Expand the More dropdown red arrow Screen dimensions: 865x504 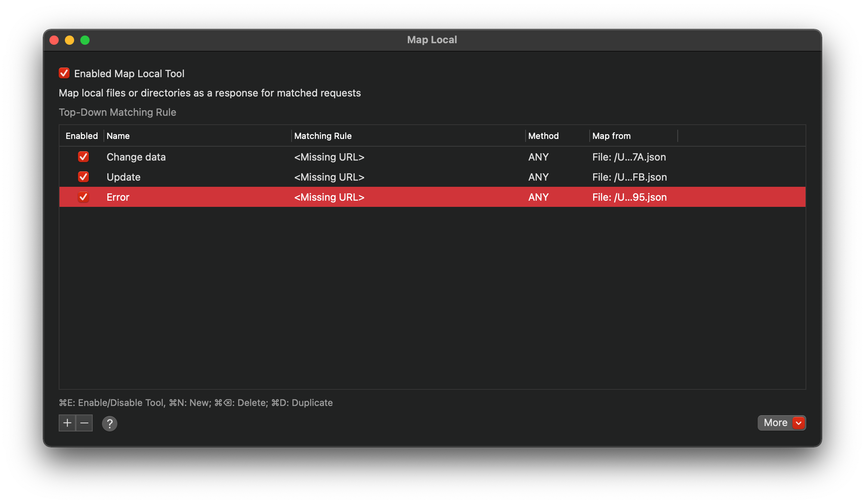tap(799, 423)
